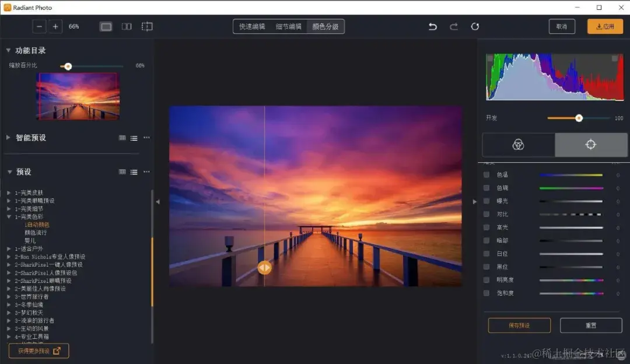Viewport: 630px width, 364px height.
Task: Enable the 白位 checkbox
Action: pyautogui.click(x=487, y=254)
